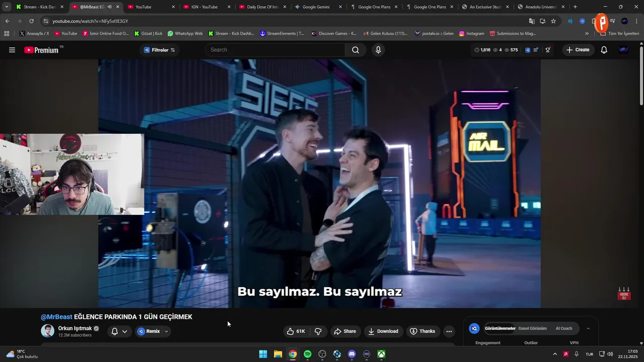Open Windows Start menu

click(263, 354)
